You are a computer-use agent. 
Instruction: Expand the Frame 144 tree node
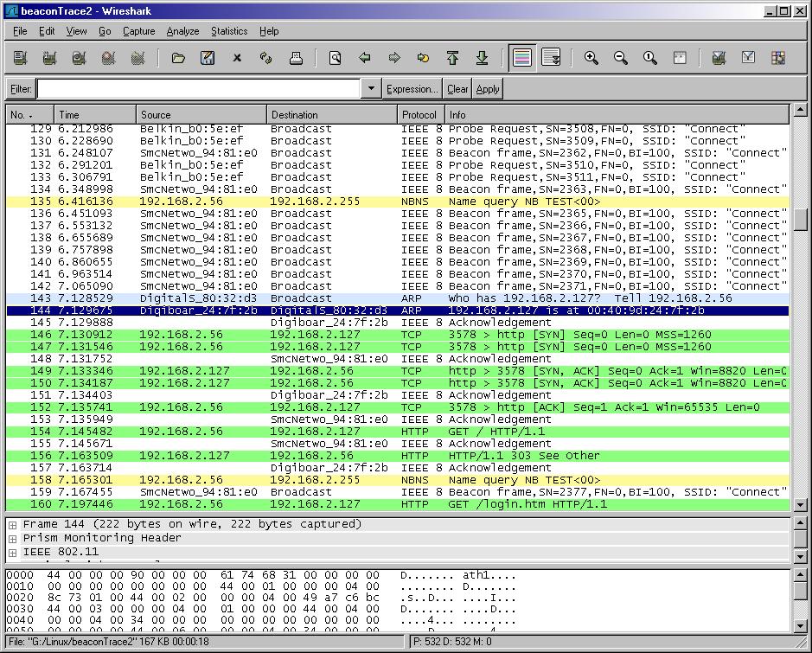[x=13, y=524]
